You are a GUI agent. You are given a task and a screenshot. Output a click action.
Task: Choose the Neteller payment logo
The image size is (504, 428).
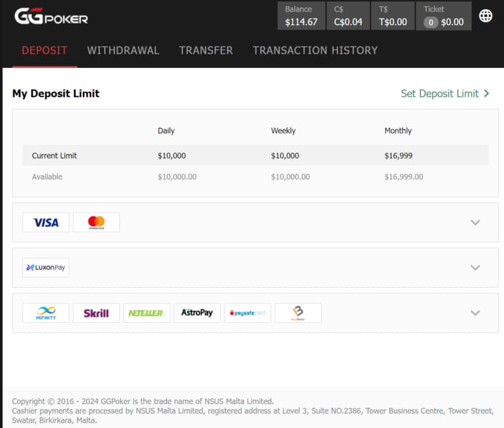pos(147,313)
